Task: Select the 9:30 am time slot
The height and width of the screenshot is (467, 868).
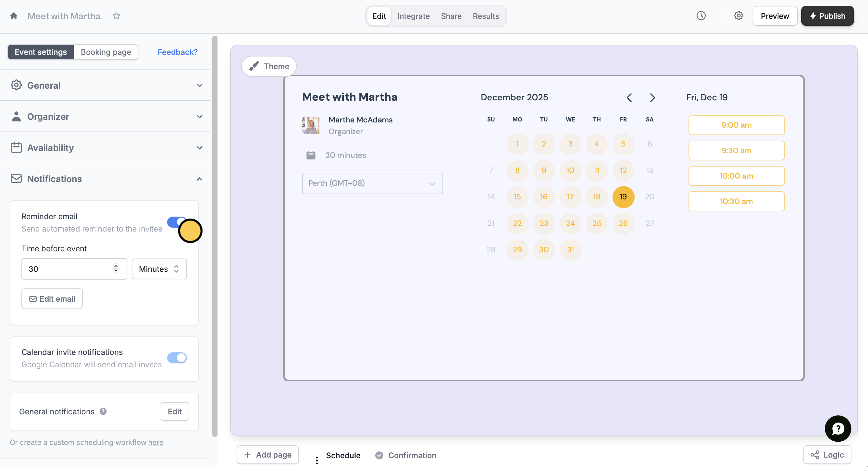Action: pos(736,150)
